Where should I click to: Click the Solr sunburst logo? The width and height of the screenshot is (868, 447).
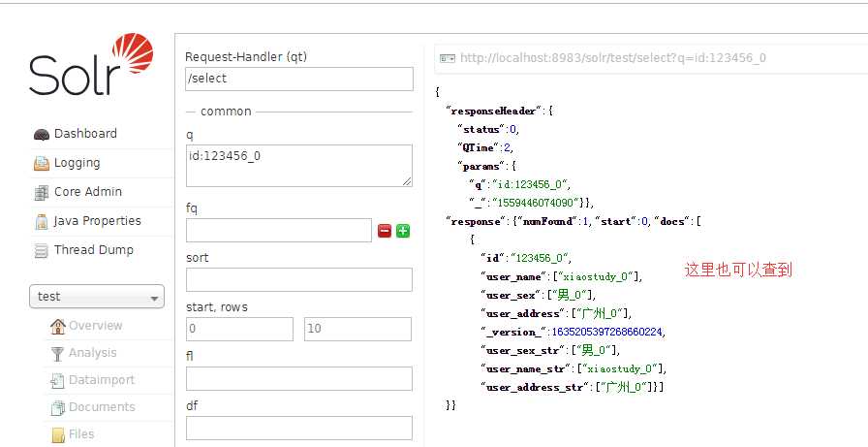[x=133, y=53]
